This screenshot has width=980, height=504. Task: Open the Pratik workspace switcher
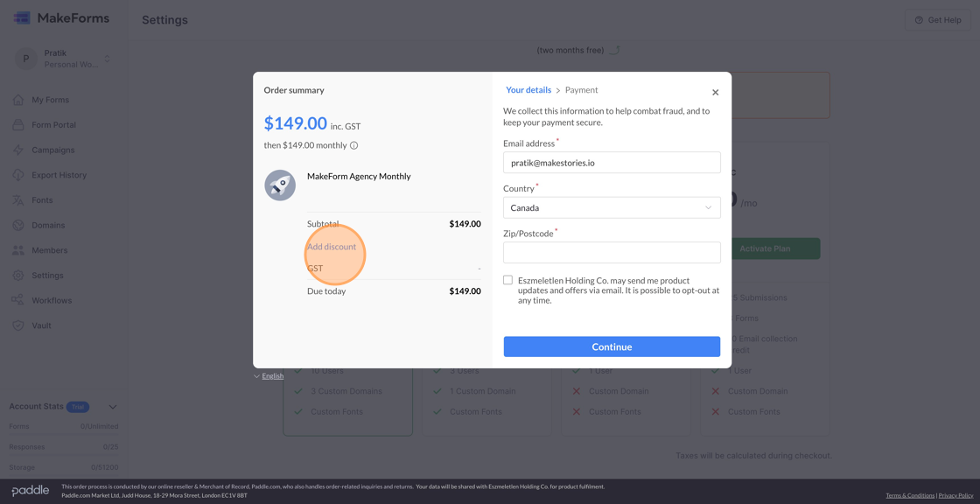point(61,58)
